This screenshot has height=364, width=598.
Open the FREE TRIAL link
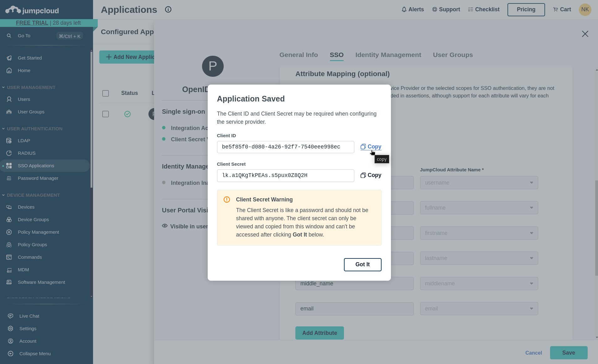[x=32, y=23]
